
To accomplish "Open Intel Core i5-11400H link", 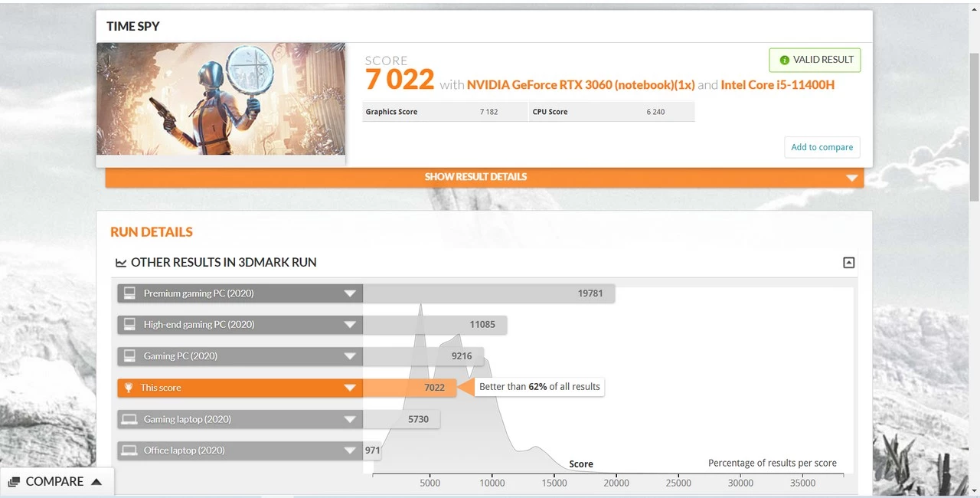I will coord(778,85).
